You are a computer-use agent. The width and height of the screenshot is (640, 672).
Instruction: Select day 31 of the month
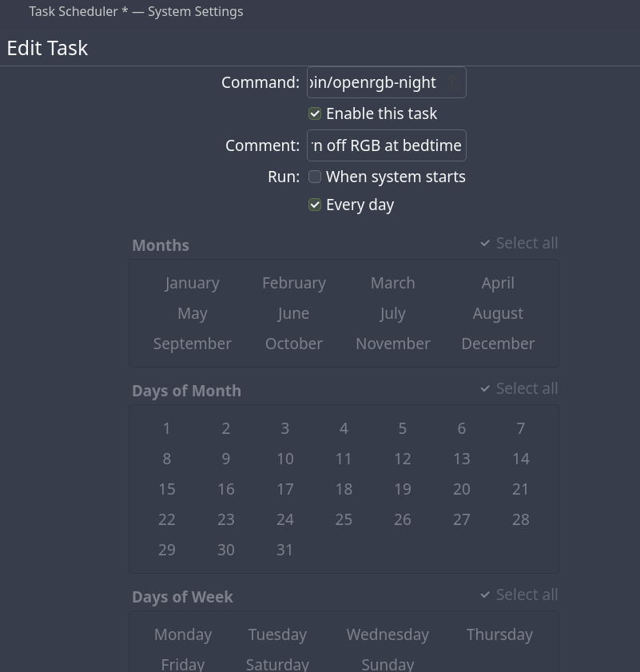285,550
